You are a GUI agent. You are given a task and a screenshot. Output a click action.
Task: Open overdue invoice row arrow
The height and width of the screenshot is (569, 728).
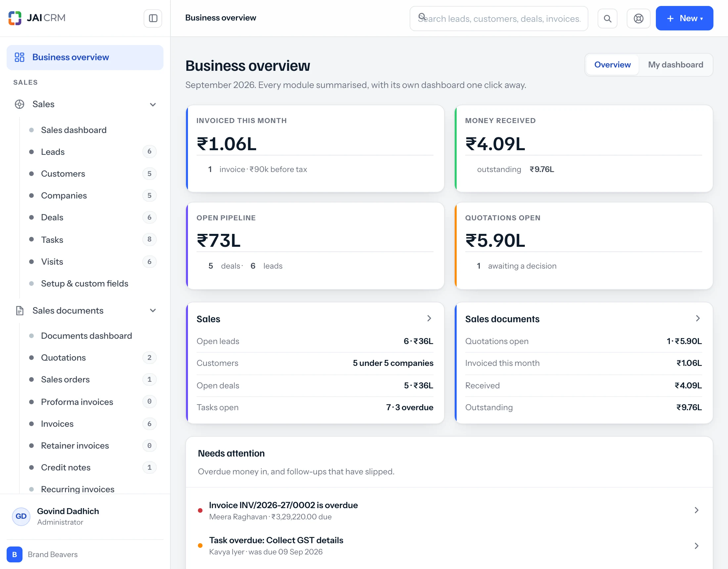click(x=696, y=510)
